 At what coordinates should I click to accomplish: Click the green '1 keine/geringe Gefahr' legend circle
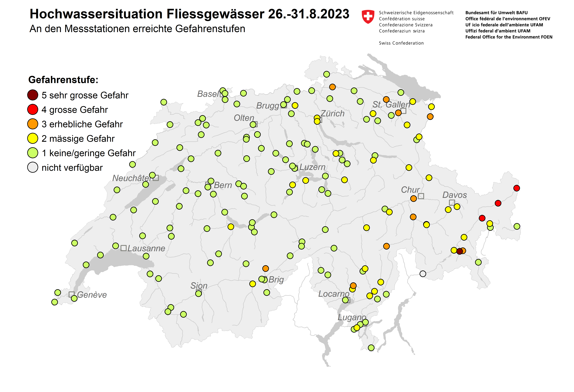tap(33, 153)
